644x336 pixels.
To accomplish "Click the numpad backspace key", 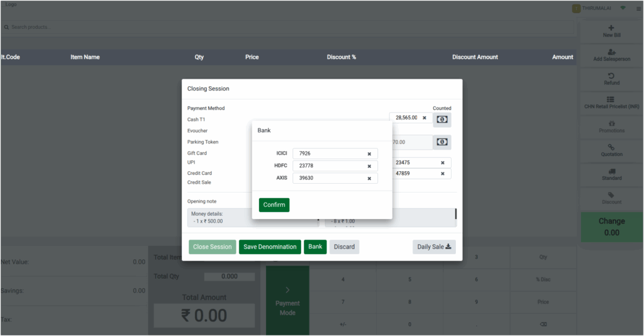I will click(543, 325).
